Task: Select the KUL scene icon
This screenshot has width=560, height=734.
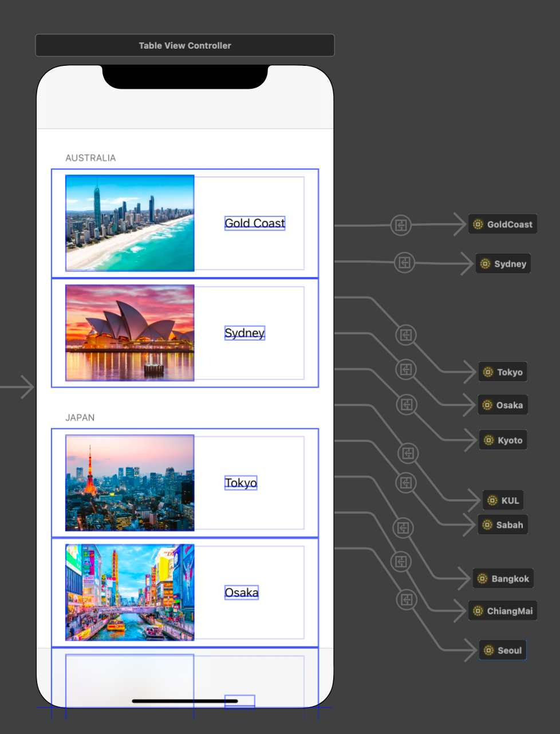Action: tap(503, 500)
